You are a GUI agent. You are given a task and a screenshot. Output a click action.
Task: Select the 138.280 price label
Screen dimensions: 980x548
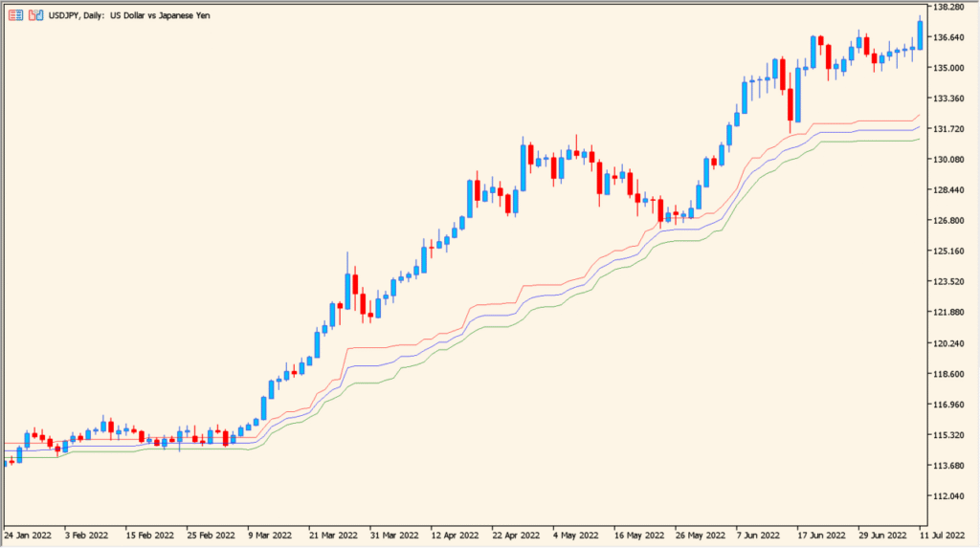click(948, 7)
